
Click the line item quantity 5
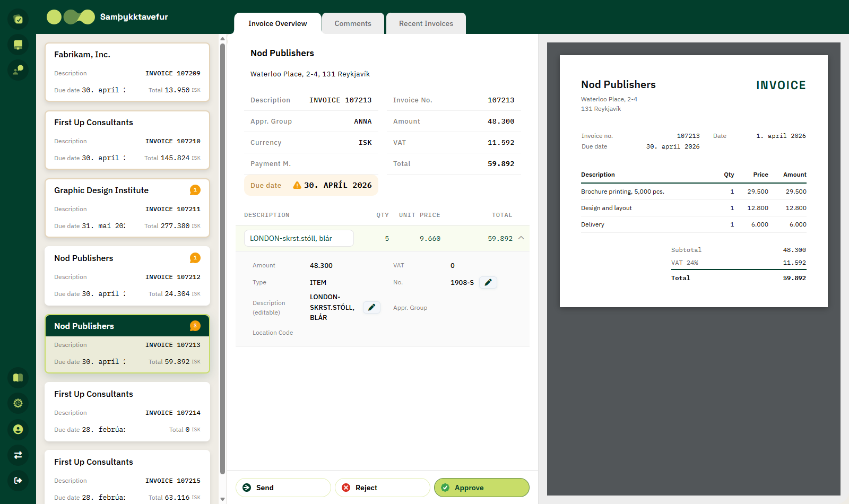387,239
